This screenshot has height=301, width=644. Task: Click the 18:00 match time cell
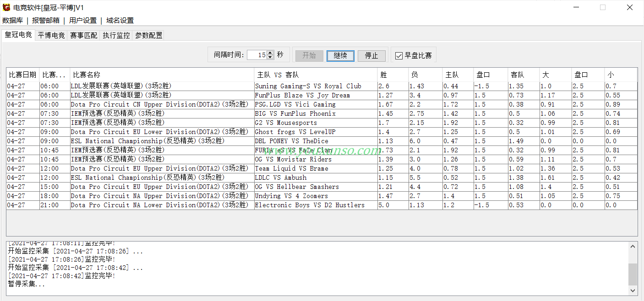click(x=55, y=196)
